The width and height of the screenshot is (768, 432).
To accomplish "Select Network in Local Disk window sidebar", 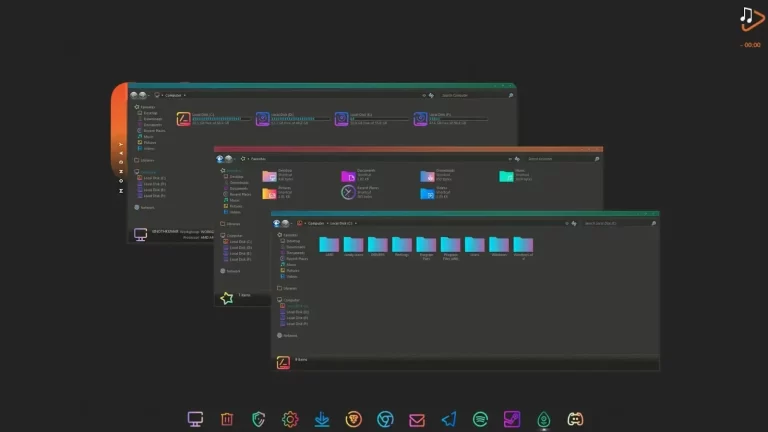I will pos(287,336).
